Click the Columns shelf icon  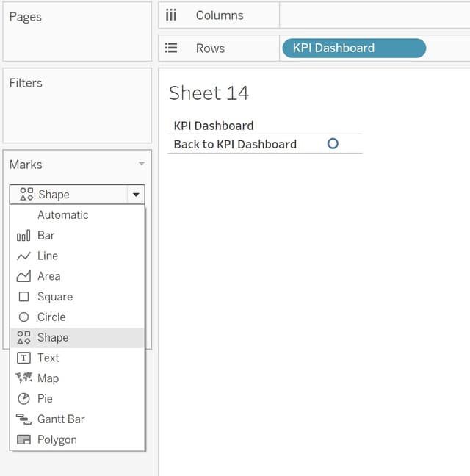171,15
